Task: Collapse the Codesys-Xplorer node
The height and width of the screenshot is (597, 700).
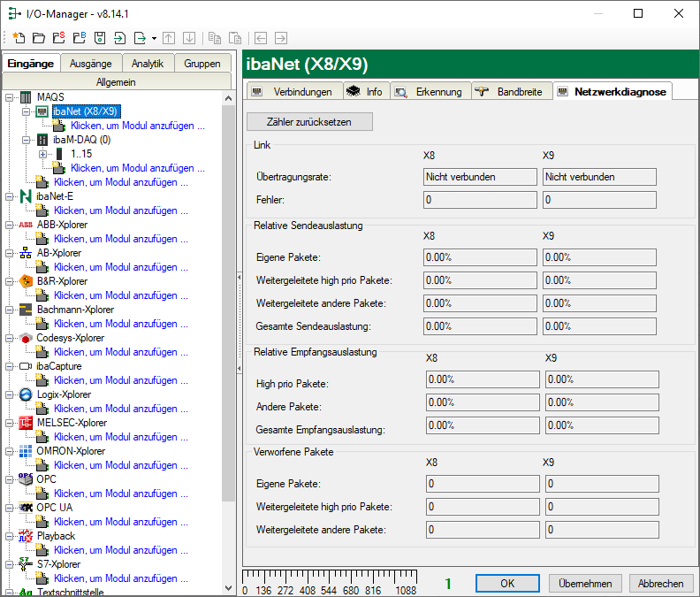Action: click(x=9, y=338)
